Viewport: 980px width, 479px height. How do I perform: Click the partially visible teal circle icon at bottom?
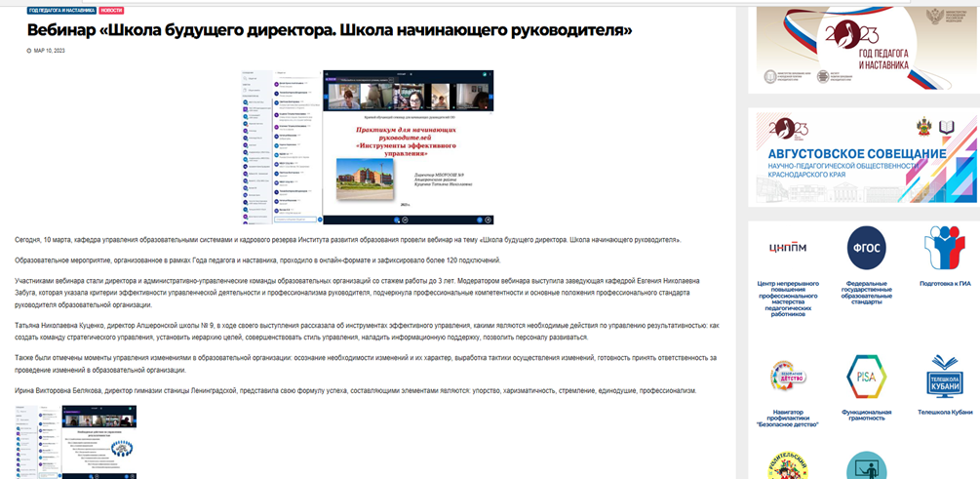coord(865,466)
